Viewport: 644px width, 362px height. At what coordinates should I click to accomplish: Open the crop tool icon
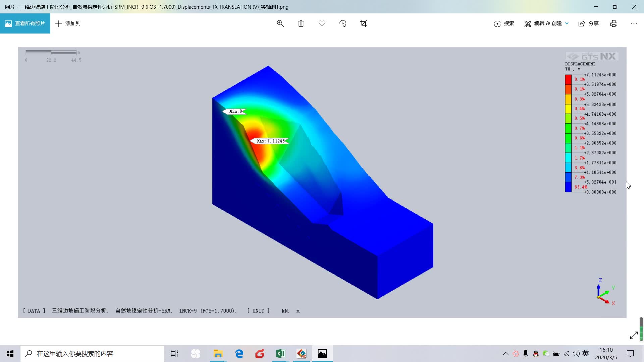(364, 23)
